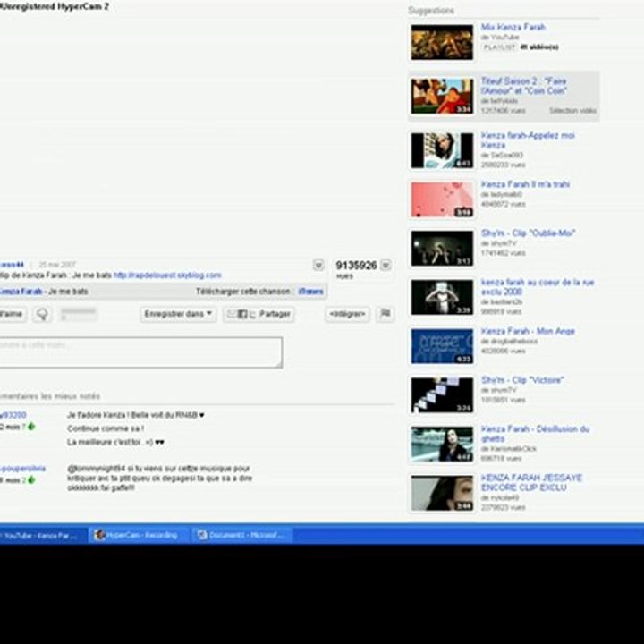This screenshot has height=644, width=644.
Task: Click HyperCam icon in taskbar
Action: coord(99,535)
